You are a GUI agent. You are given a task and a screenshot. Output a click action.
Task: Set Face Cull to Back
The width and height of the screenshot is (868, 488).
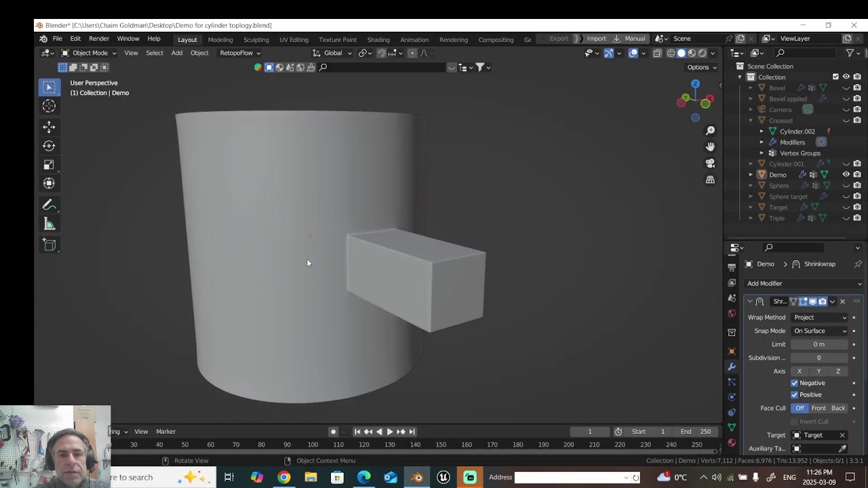tap(838, 408)
